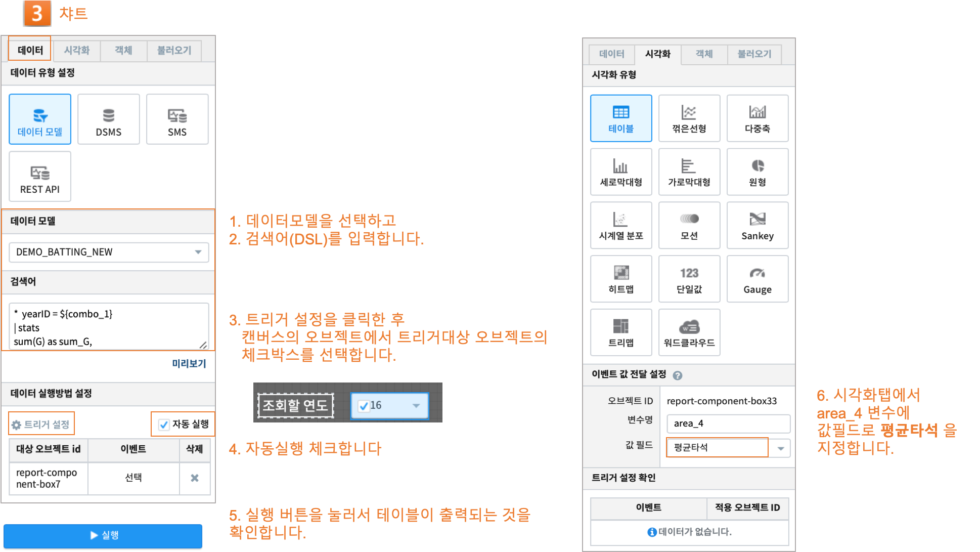Expand the year combo dropdown selector
Image resolution: width=980 pixels, height=552 pixels.
click(x=416, y=406)
